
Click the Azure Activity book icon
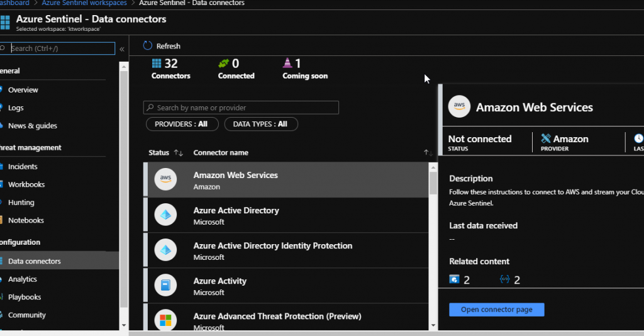click(x=165, y=286)
